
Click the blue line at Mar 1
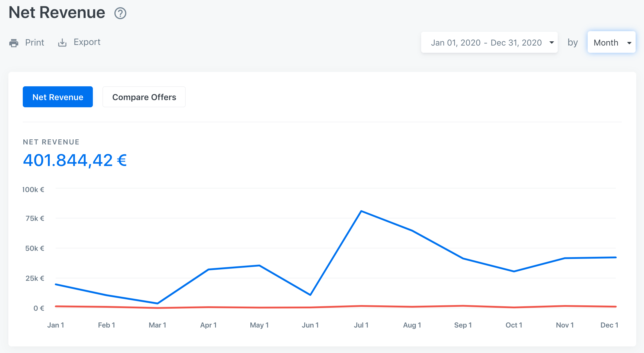click(158, 303)
